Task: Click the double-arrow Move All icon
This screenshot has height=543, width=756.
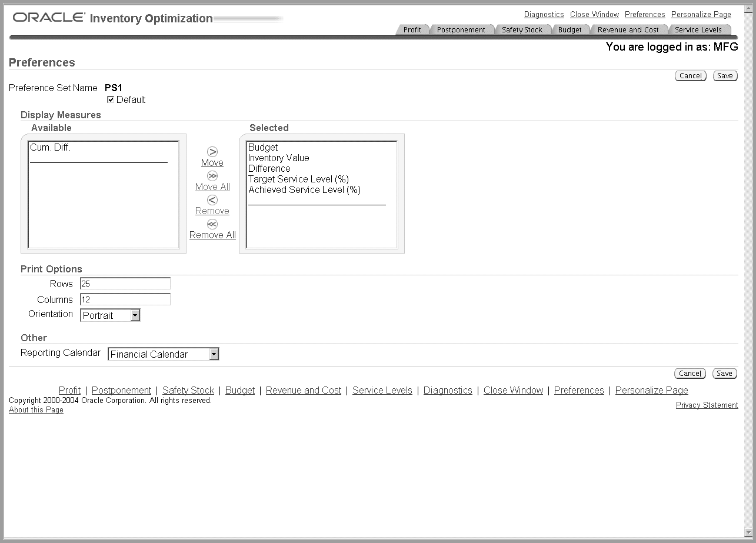Action: (212, 176)
